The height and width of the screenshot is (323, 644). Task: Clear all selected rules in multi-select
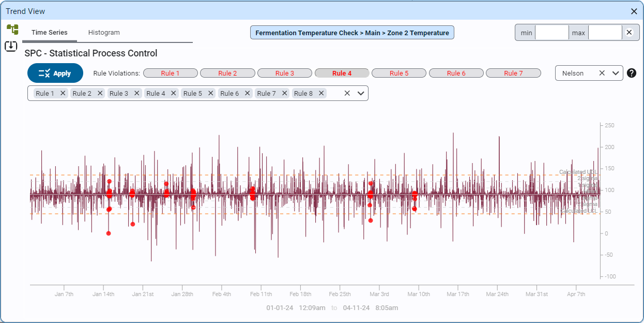pos(347,93)
